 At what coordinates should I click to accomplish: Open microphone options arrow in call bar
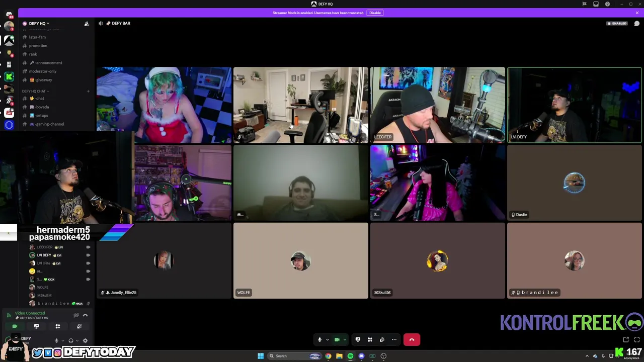tap(327, 340)
